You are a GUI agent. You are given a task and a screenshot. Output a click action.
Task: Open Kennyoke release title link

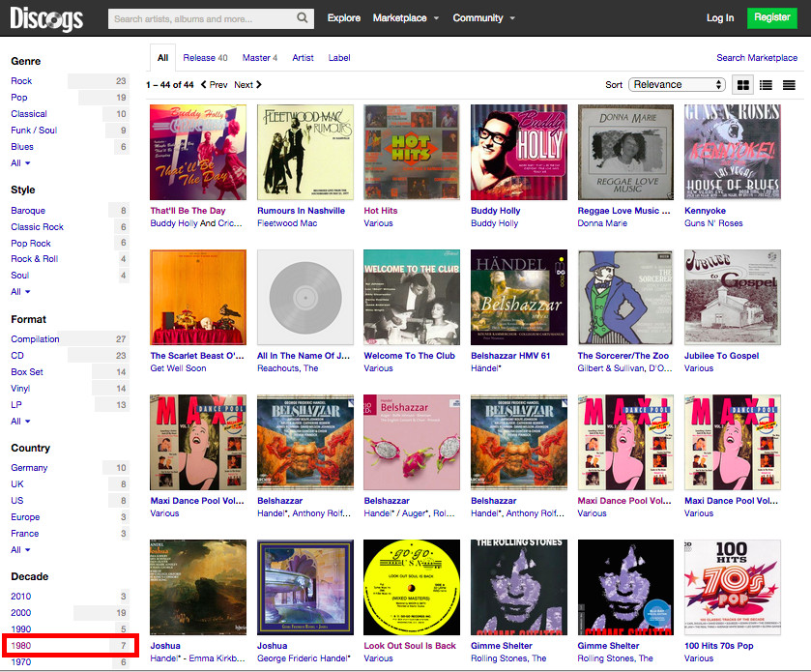tap(705, 211)
